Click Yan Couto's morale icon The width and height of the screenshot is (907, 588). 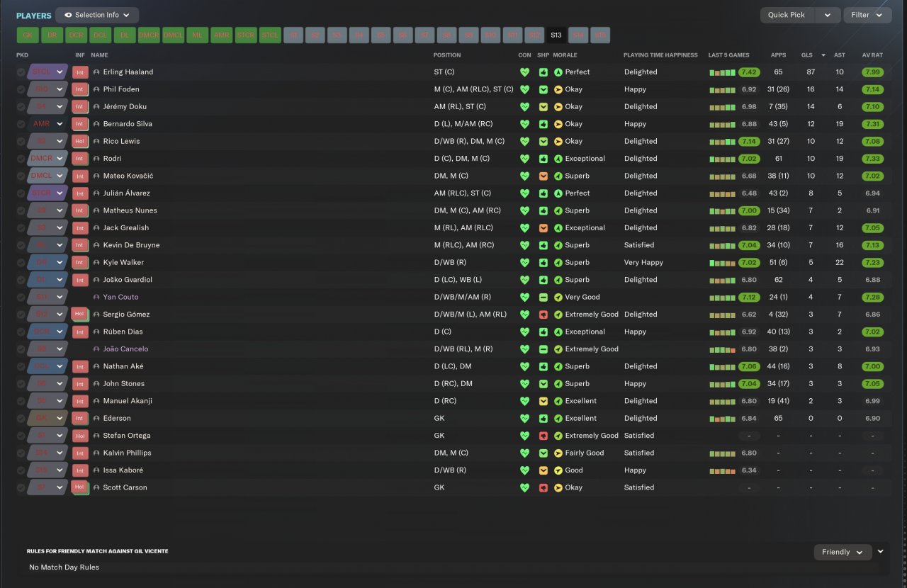pos(558,298)
